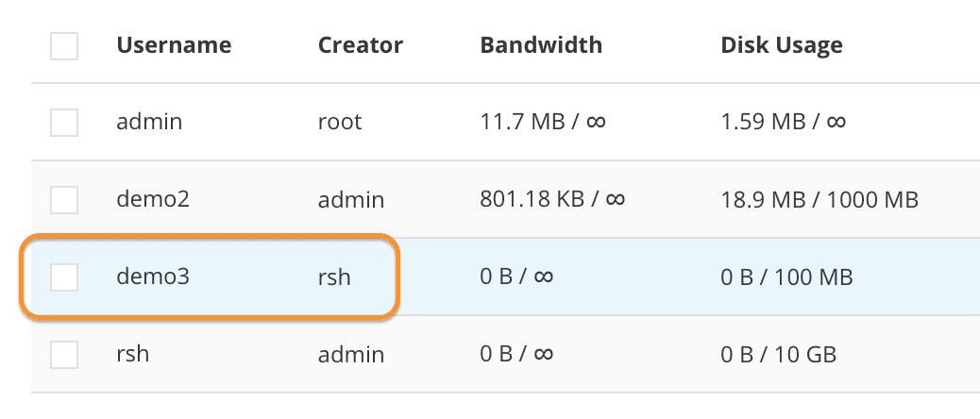Click creator root in the admin row
The height and width of the screenshot is (419, 980).
click(340, 122)
